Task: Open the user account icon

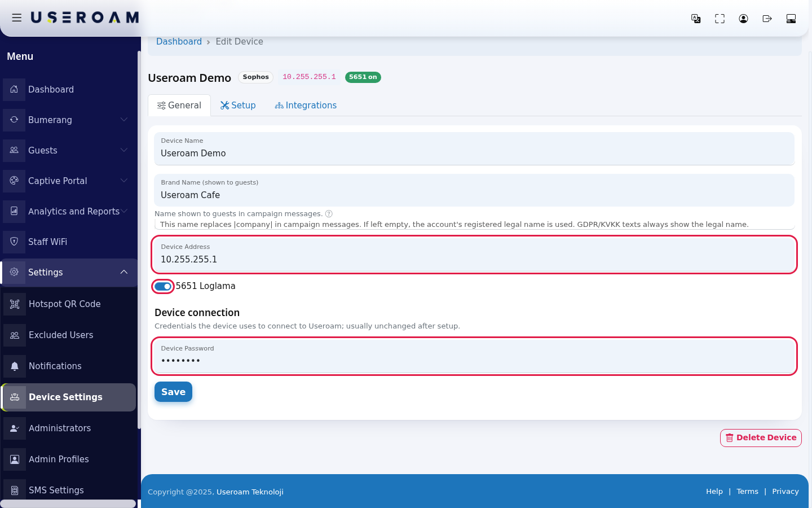Action: [x=743, y=19]
